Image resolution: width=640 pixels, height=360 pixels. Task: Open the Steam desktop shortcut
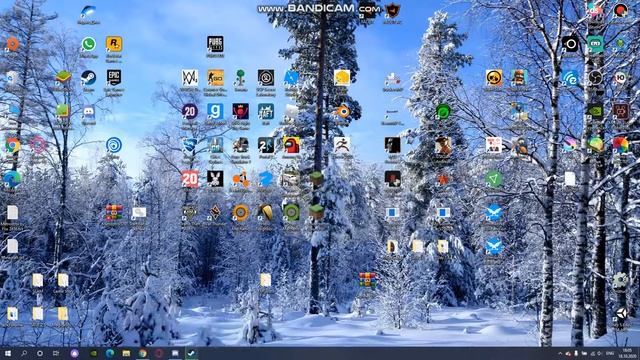[x=89, y=78]
